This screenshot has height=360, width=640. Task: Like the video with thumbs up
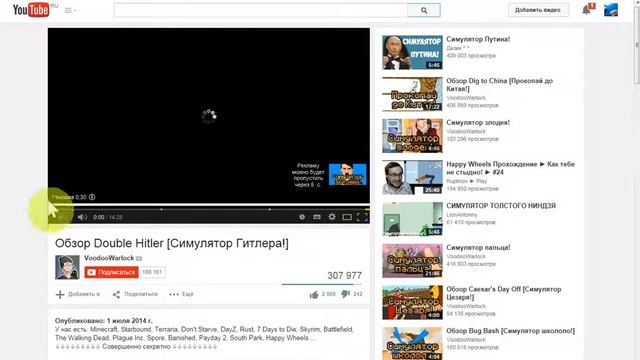(x=314, y=294)
